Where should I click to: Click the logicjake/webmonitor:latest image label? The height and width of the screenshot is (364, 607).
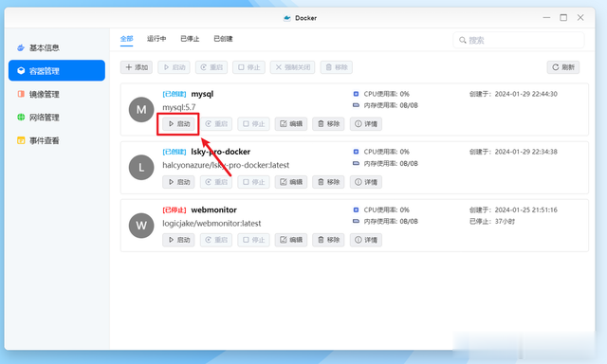(x=212, y=223)
